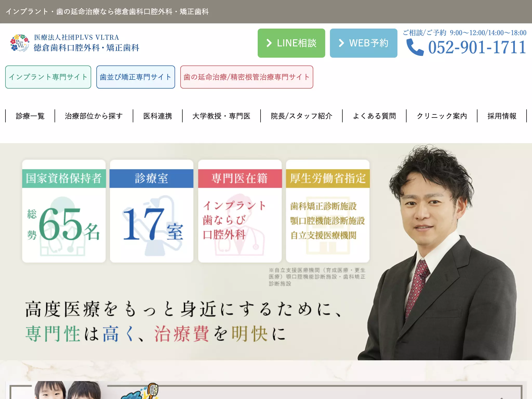This screenshot has width=532, height=399.
Task: Click the chevron arrow in WEB予約 button
Action: click(x=341, y=43)
